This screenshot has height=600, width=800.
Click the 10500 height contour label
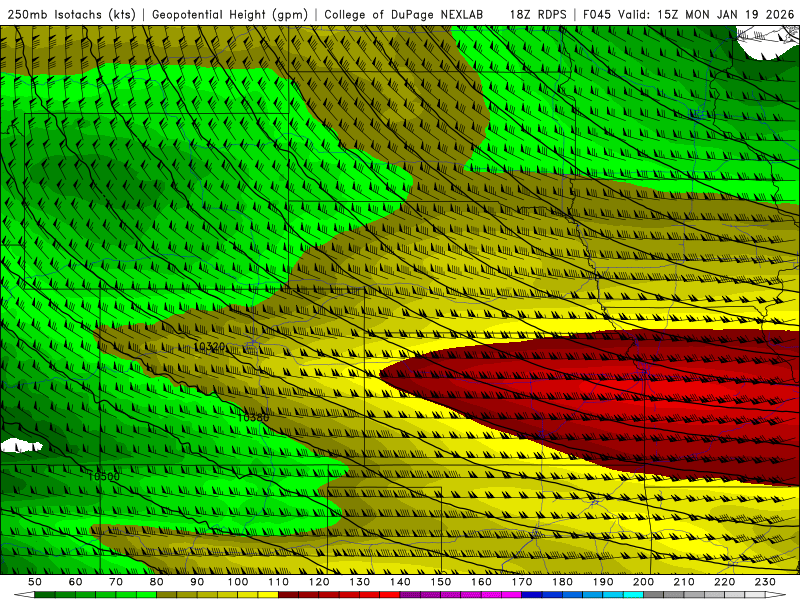[x=104, y=477]
